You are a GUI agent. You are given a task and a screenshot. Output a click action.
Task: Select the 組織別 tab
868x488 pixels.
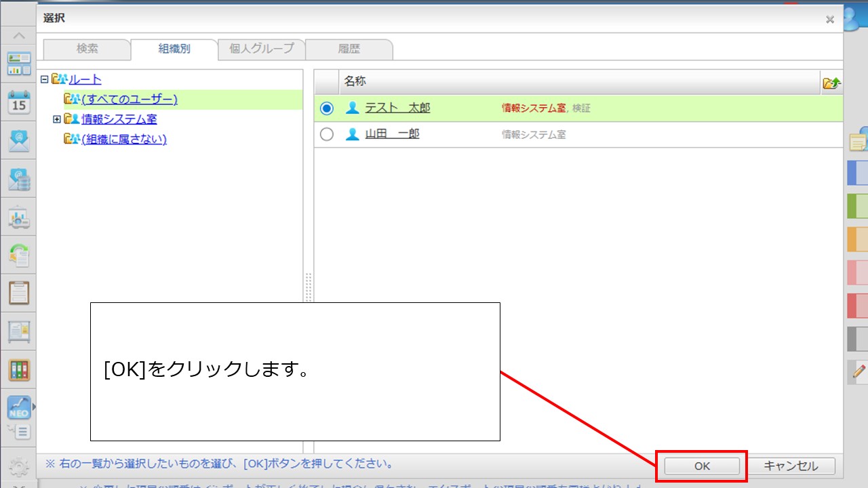click(174, 49)
